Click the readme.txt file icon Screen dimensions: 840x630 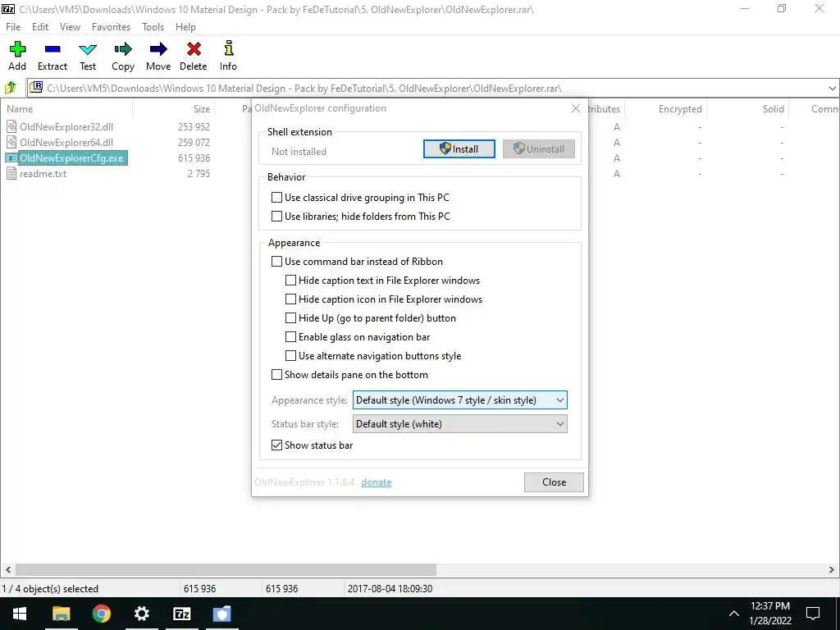click(11, 174)
